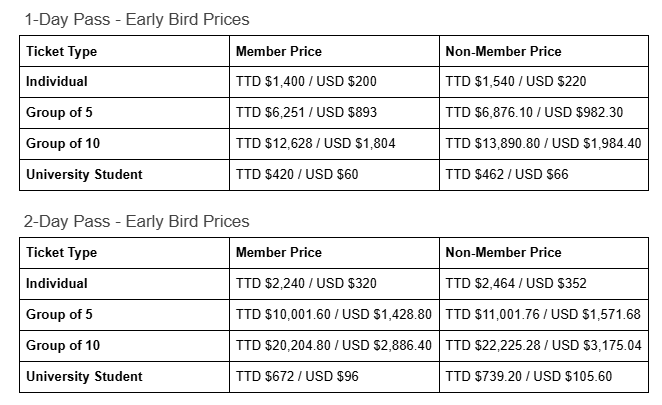Select Non-Member Price header in 1-Day table
Image resolution: width=662 pixels, height=405 pixels.
coord(544,51)
